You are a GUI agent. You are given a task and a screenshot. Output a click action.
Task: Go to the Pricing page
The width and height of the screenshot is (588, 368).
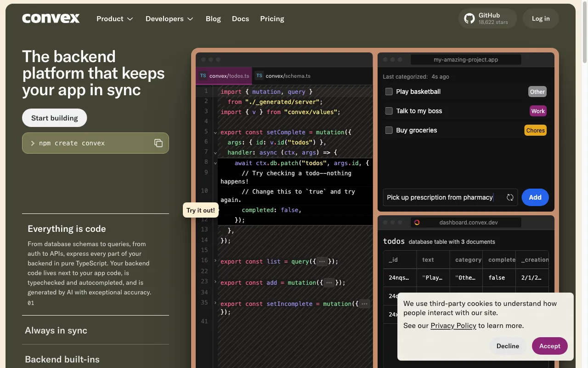272,19
